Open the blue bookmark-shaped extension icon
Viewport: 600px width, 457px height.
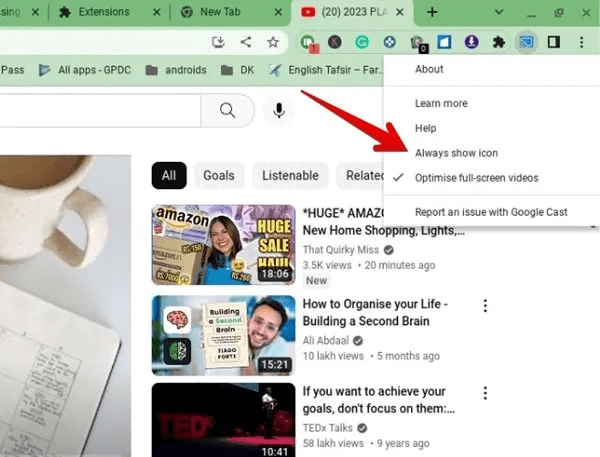(x=444, y=42)
